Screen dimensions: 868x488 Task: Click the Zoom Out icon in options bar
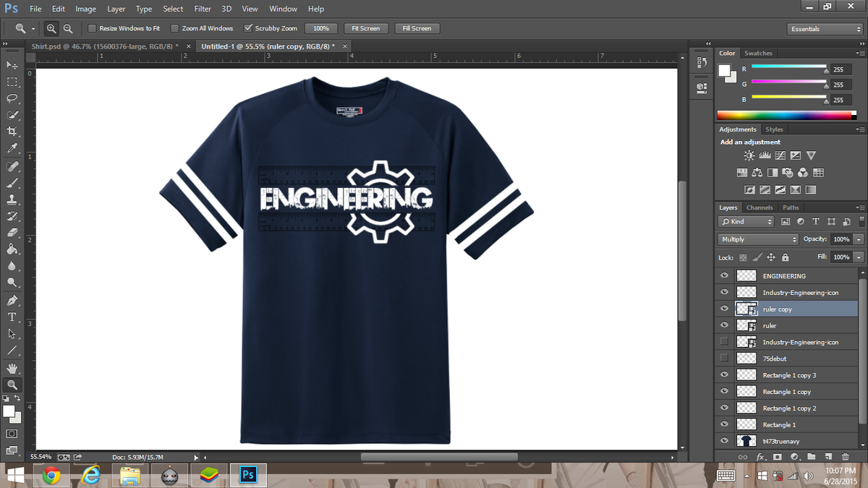[68, 28]
